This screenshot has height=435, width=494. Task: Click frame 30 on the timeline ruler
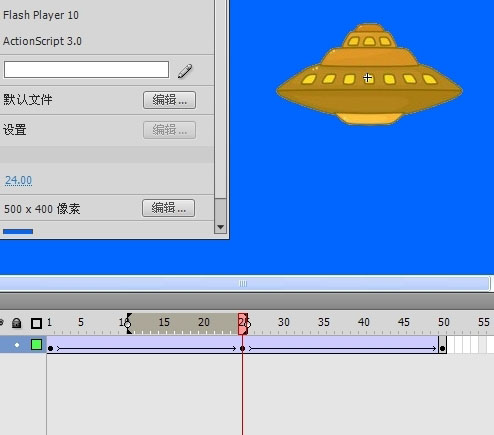[284, 322]
